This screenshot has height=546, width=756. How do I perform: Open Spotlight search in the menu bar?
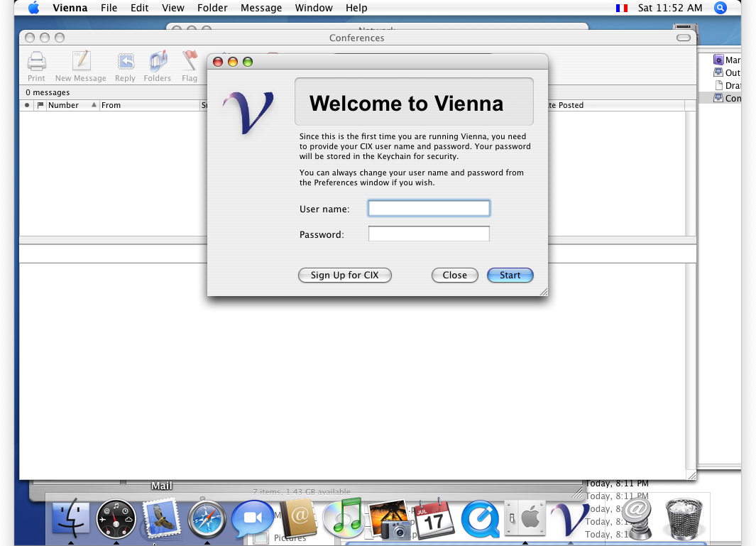721,8
